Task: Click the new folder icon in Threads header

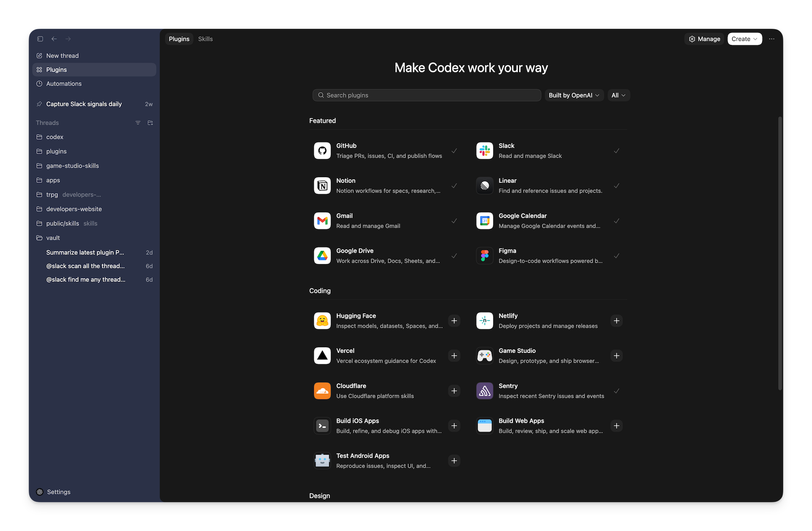Action: point(150,123)
